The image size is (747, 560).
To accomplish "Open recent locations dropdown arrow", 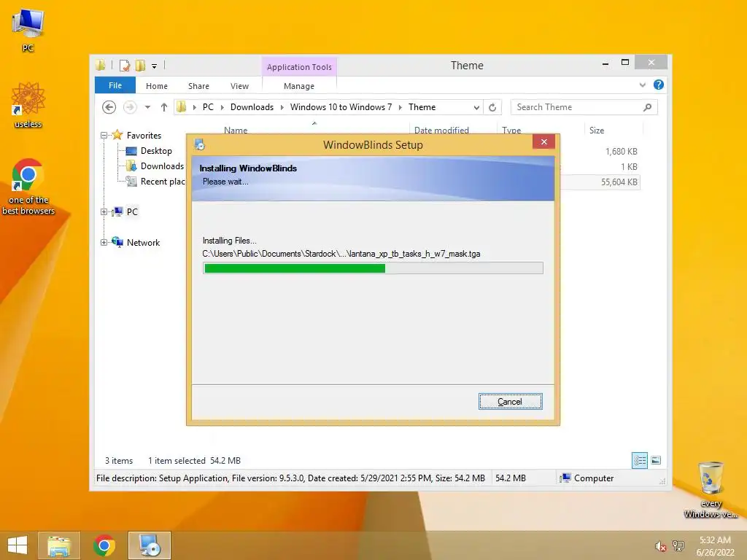I will click(x=147, y=107).
